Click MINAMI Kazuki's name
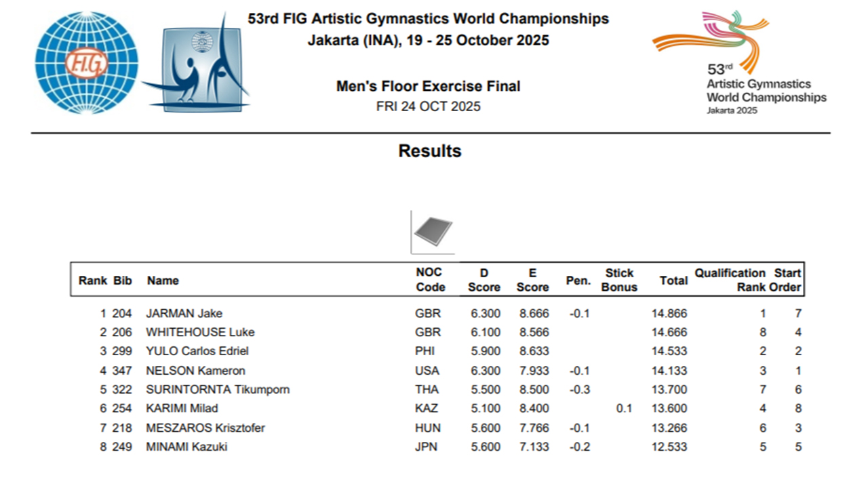 [186, 447]
